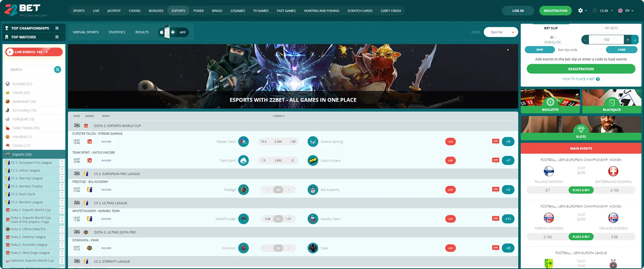Open Tennis (60) in the sports list

pos(21,93)
